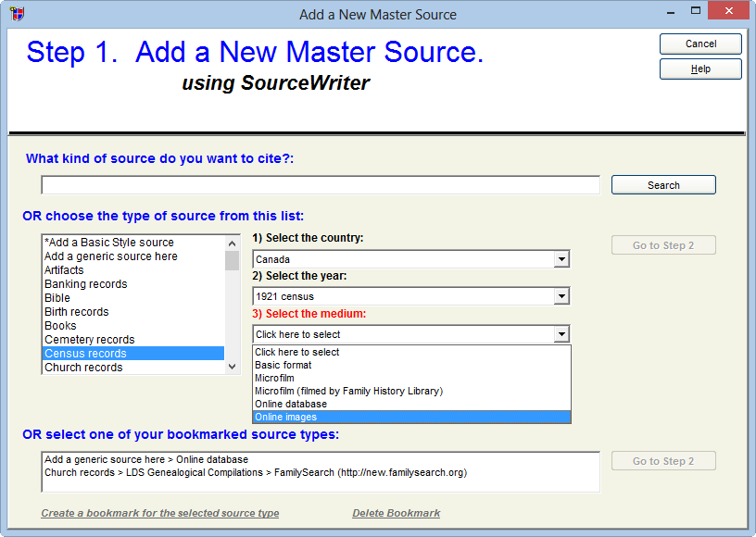Viewport: 756px width, 537px height.
Task: Choose Microfilm (filmed by Family History Library)
Action: coord(411,391)
